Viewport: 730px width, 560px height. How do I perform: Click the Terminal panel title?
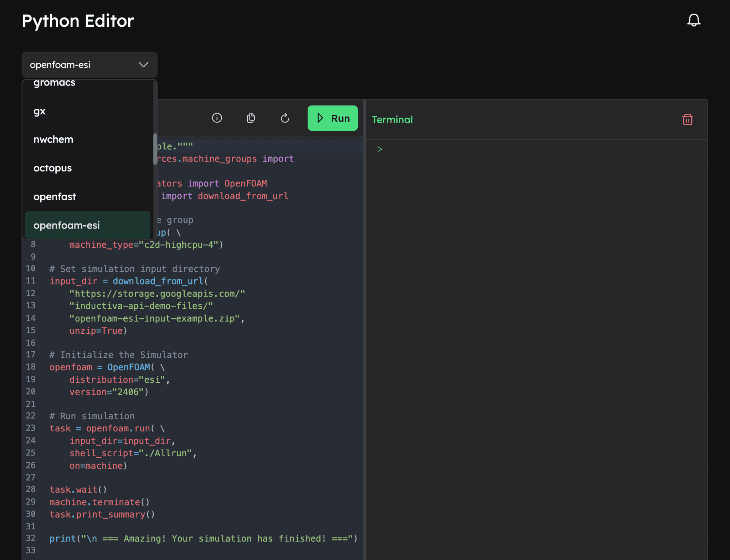[392, 119]
